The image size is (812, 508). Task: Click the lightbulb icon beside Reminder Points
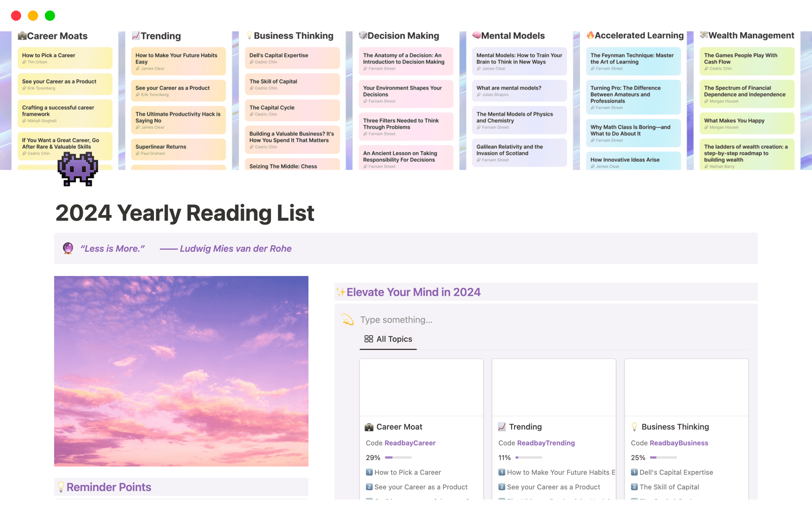pos(60,487)
